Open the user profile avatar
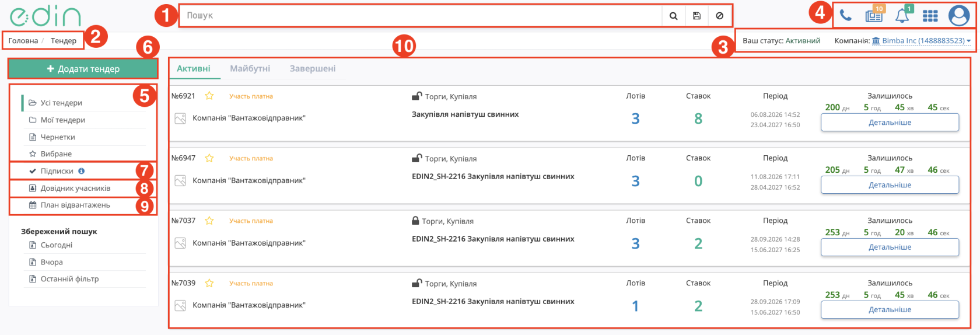Screen dimensions: 980x335 (959, 16)
